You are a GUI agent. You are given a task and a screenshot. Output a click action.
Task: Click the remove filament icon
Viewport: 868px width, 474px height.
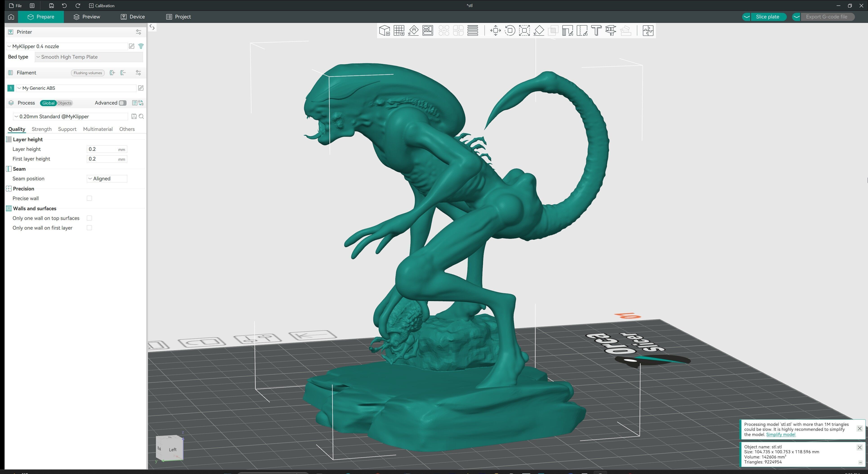point(123,73)
